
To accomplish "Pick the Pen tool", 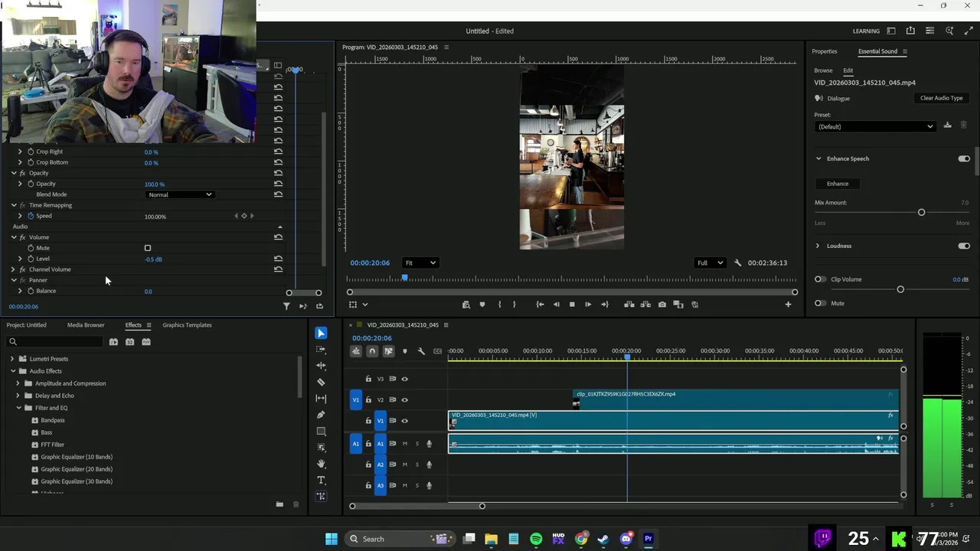I will [321, 415].
